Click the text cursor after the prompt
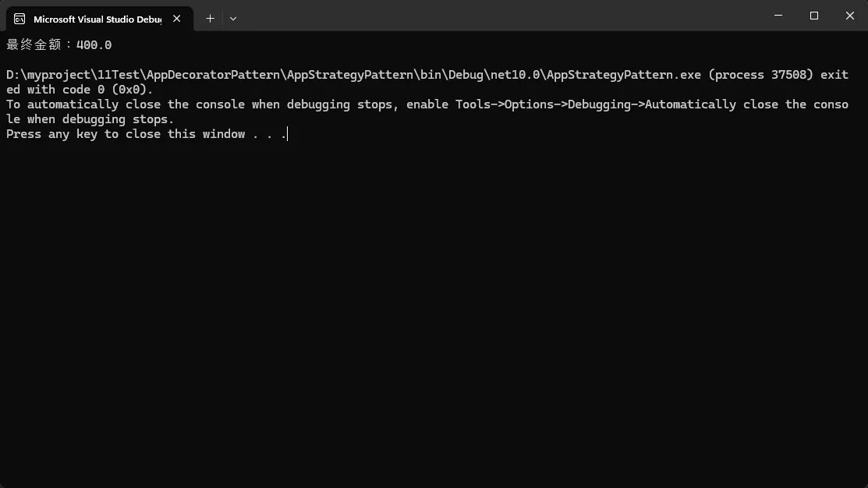The image size is (868, 488). tap(288, 134)
